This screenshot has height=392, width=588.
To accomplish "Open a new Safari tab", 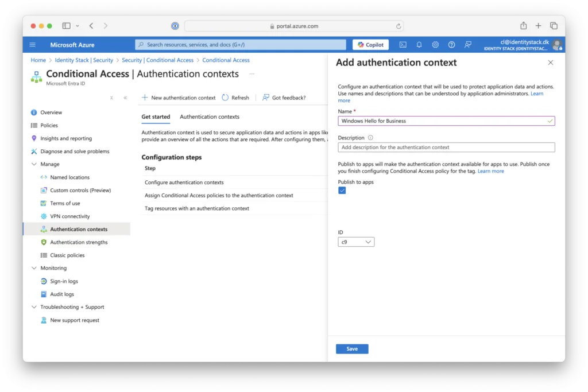I will (538, 26).
